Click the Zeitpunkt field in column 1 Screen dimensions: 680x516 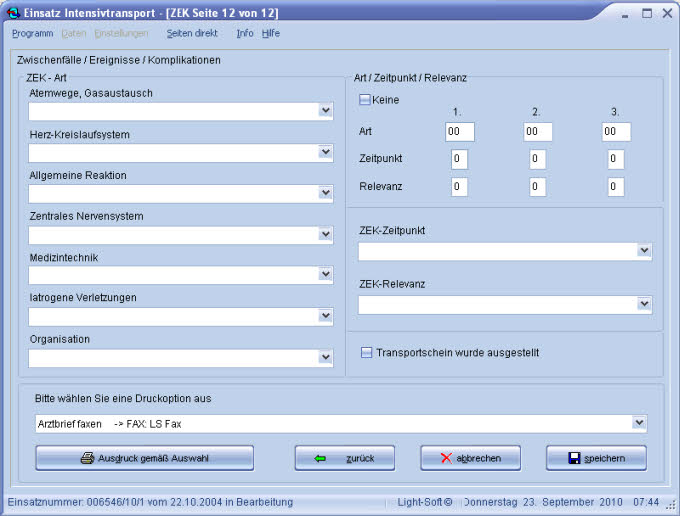pyautogui.click(x=459, y=159)
